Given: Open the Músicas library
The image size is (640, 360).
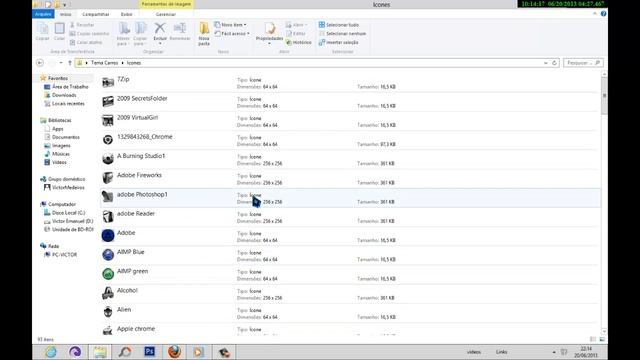Looking at the screenshot, I should (60, 154).
